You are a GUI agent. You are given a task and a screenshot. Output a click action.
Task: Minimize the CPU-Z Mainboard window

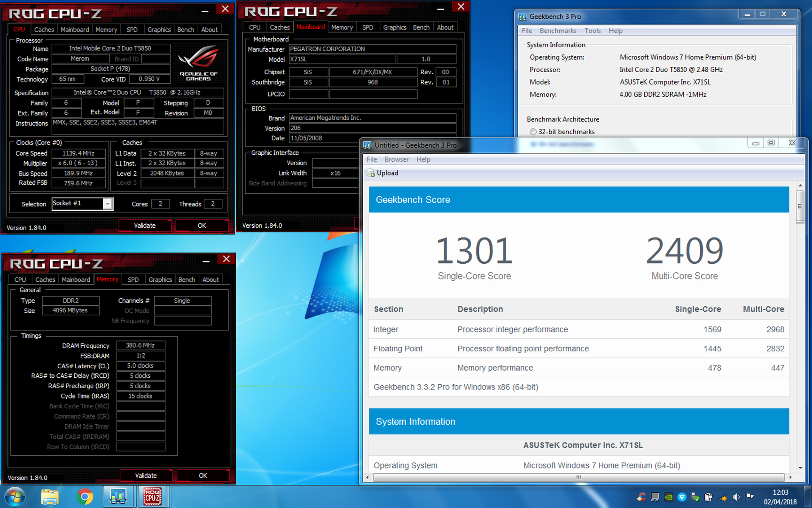440,8
